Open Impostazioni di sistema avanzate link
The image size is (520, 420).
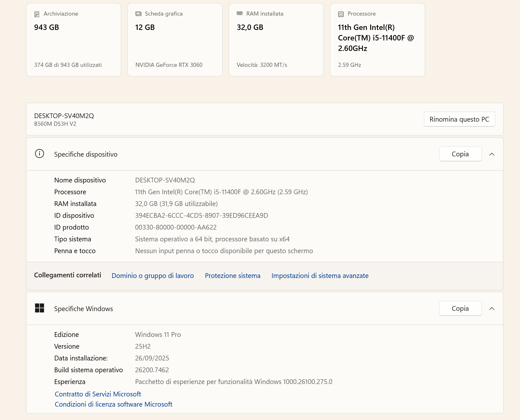pyautogui.click(x=320, y=276)
